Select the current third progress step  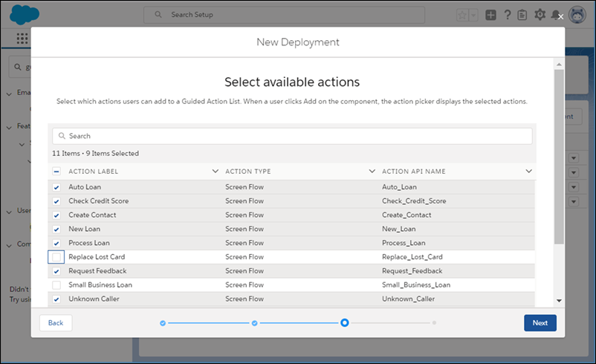click(x=345, y=323)
